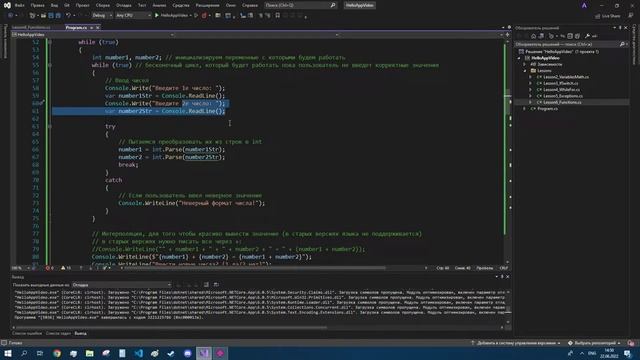The image size is (640, 360).
Task: Click Visual Studio purple taskbar icon
Action: (204, 353)
